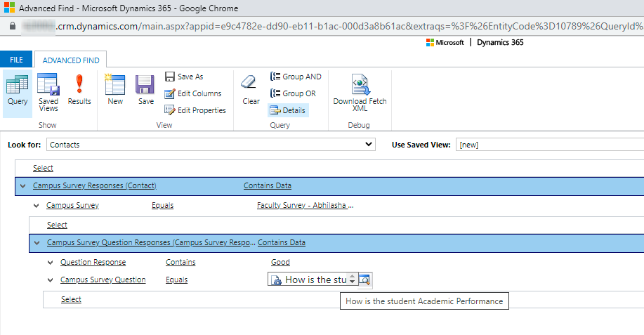The height and width of the screenshot is (335, 644).
Task: Click the lookup magnifier icon beside question field
Action: pyautogui.click(x=365, y=280)
